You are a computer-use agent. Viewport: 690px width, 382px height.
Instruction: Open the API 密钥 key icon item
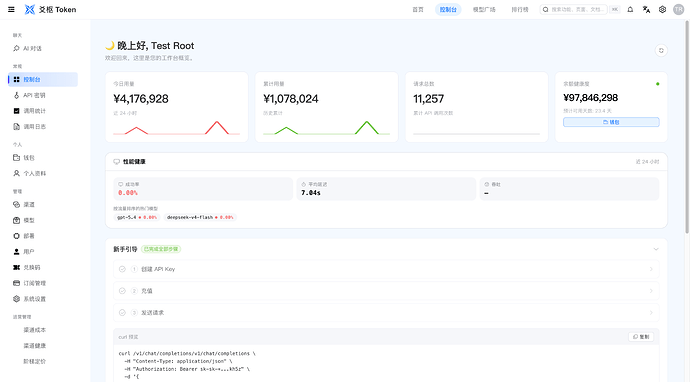16,95
